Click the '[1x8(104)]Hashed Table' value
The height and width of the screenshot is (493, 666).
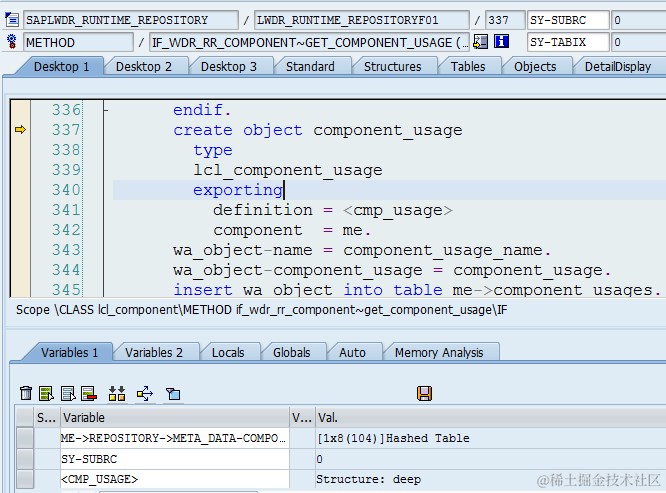(x=393, y=438)
